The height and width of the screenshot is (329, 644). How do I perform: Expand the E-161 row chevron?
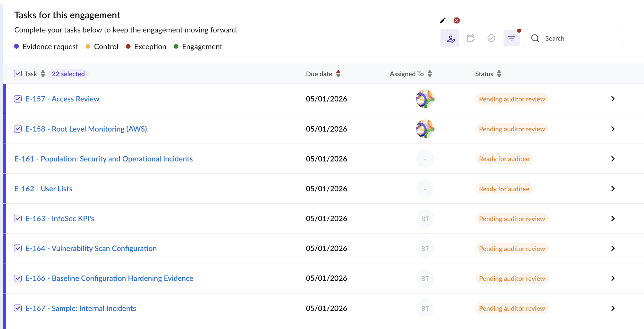[x=613, y=159]
